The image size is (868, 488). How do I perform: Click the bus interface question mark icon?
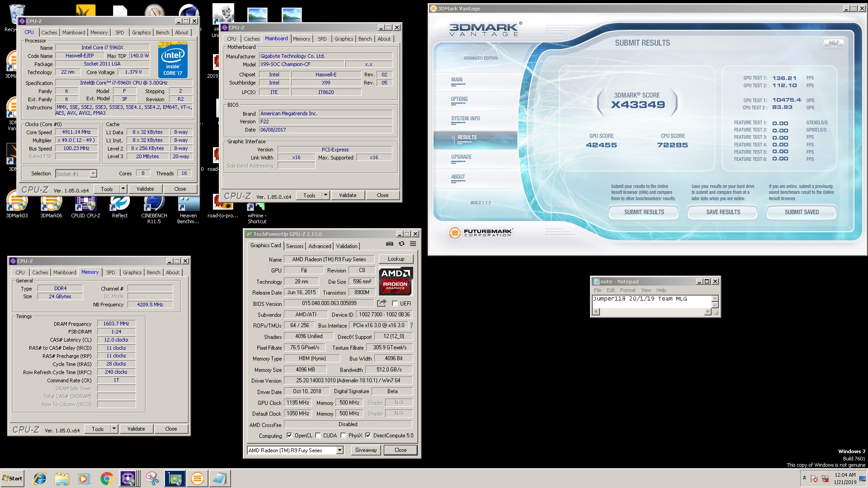411,325
